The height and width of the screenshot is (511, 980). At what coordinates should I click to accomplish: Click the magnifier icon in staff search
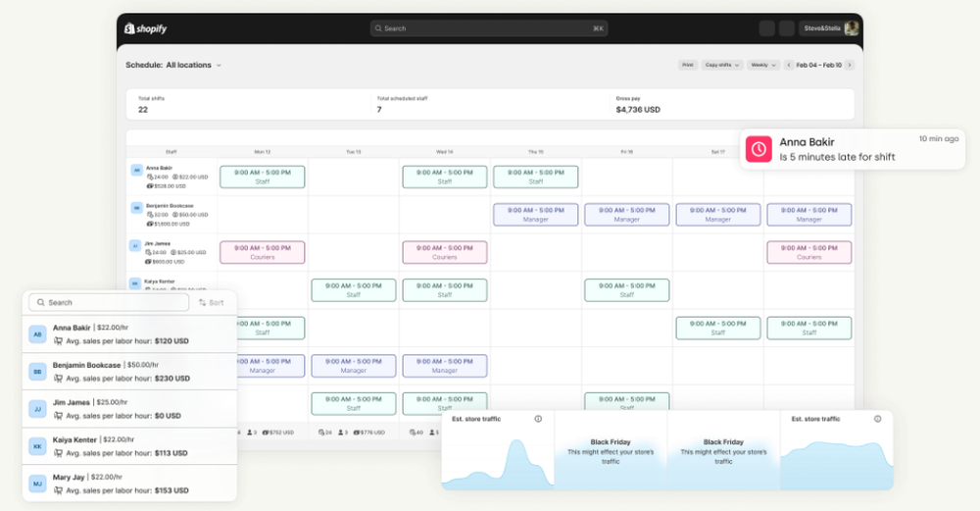pyautogui.click(x=41, y=302)
